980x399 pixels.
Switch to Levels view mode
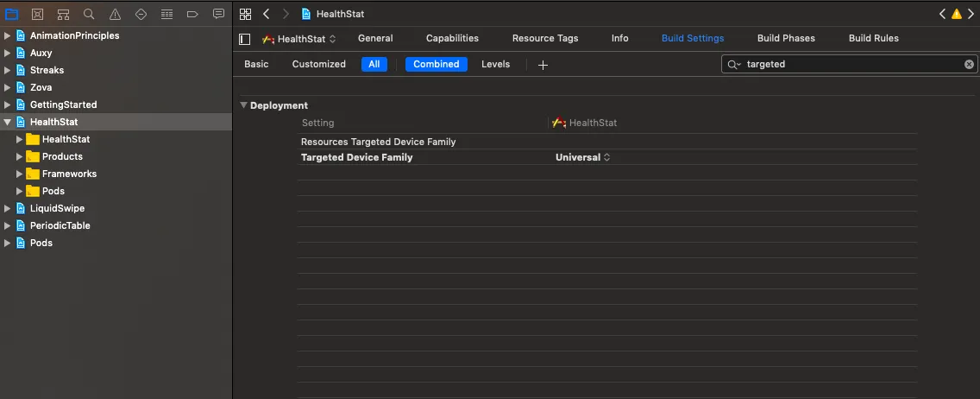(496, 64)
